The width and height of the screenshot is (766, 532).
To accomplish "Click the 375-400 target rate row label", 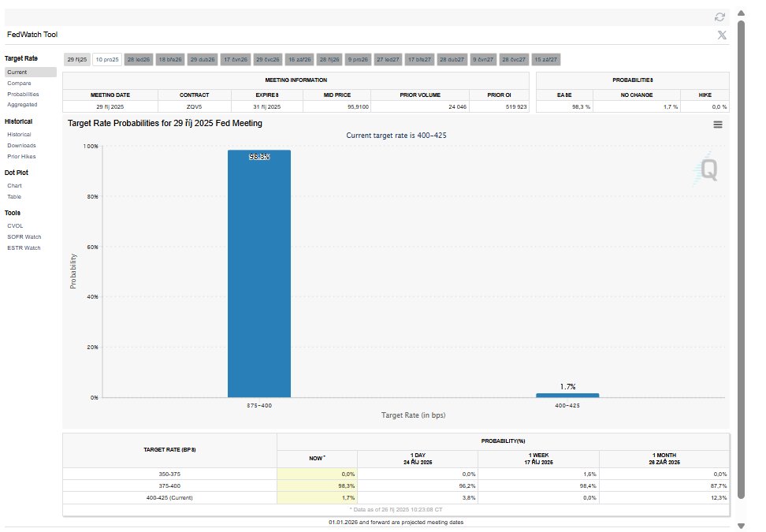I will [169, 486].
